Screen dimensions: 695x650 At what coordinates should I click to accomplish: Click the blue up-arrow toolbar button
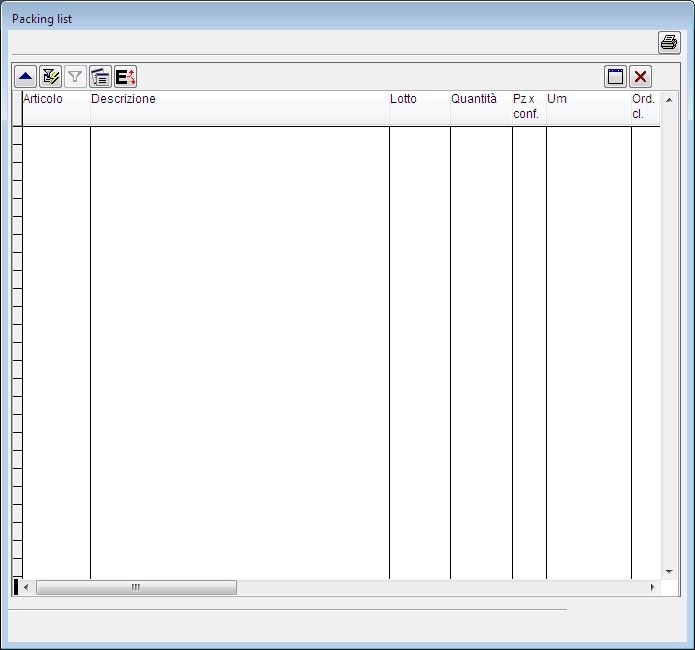pyautogui.click(x=26, y=77)
